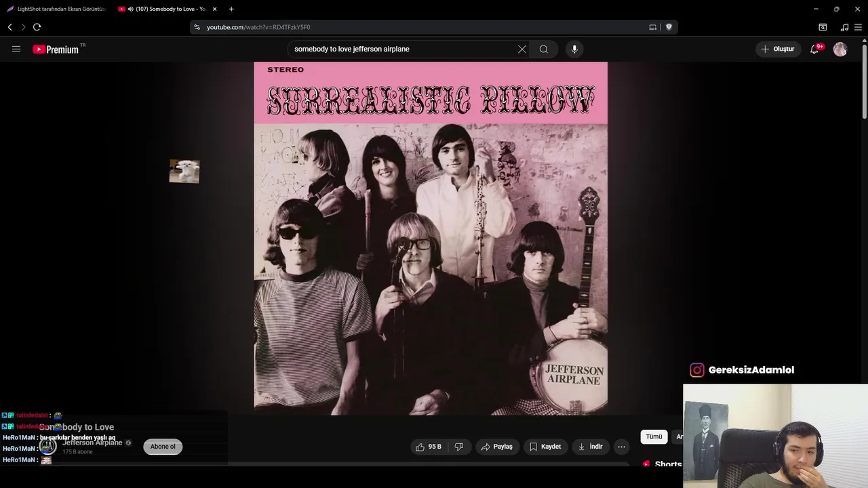868x488 pixels.
Task: Open more actions three-dot menu
Action: 621,447
